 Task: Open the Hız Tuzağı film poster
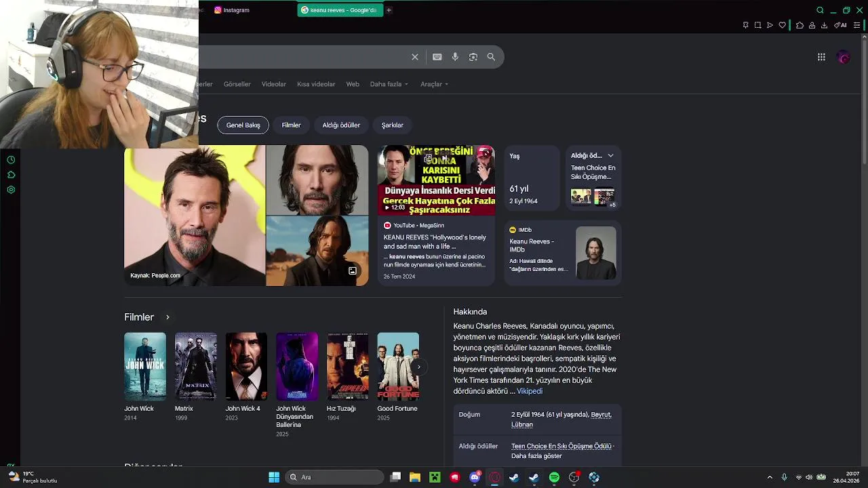pyautogui.click(x=348, y=366)
